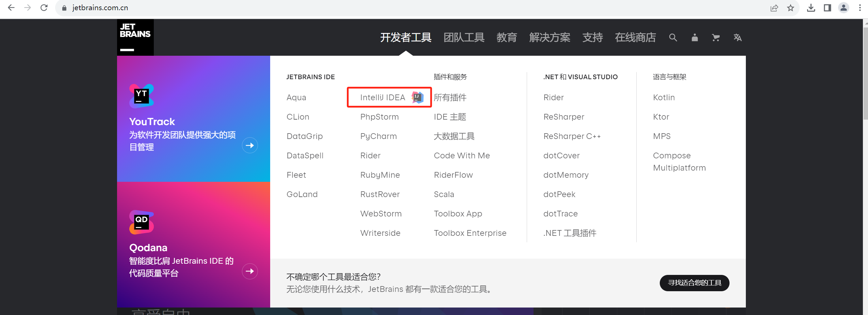Open the dotPeek link
The height and width of the screenshot is (315, 868).
(559, 194)
